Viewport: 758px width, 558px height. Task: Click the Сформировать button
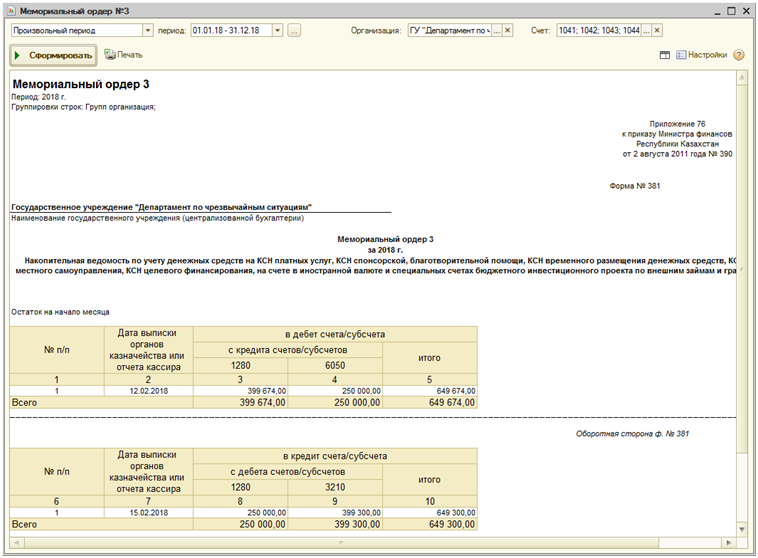53,55
